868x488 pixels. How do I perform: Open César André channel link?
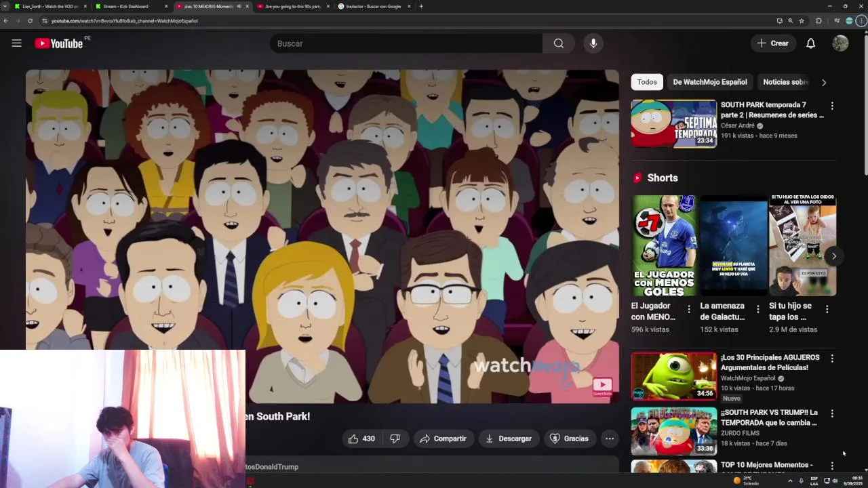[738, 125]
